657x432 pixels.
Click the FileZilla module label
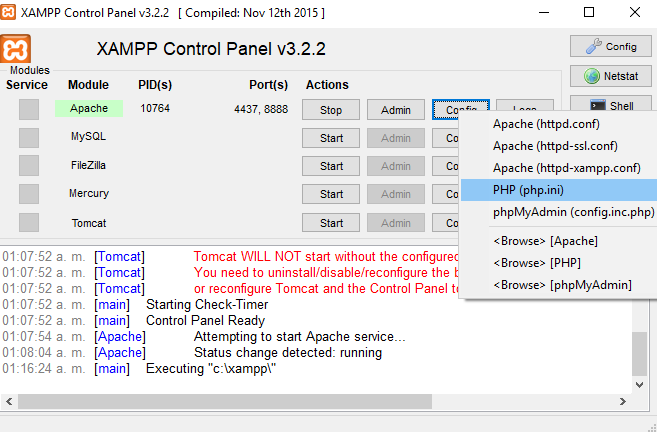(x=88, y=165)
